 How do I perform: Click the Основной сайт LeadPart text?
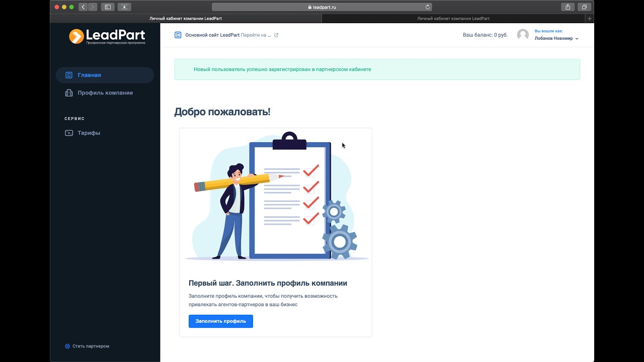tap(212, 35)
